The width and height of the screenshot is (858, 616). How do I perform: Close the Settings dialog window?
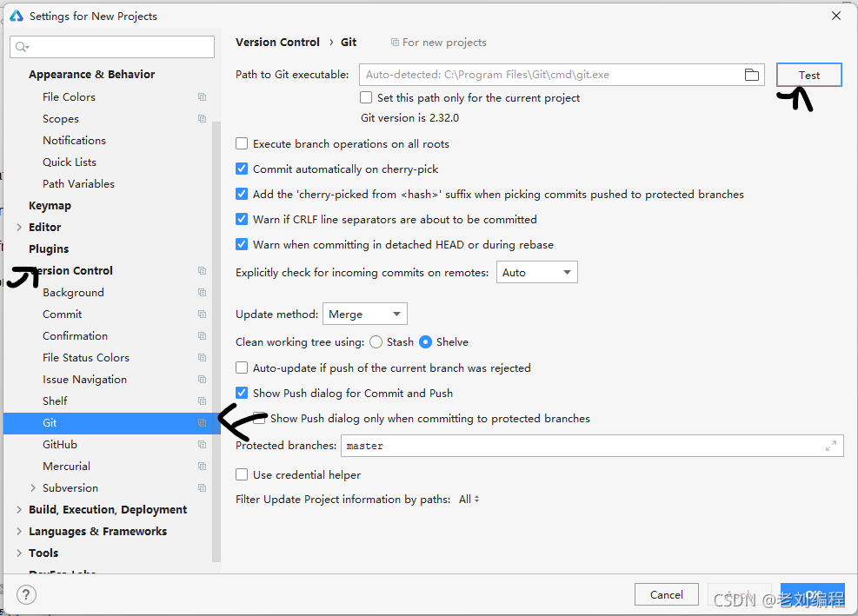point(836,16)
